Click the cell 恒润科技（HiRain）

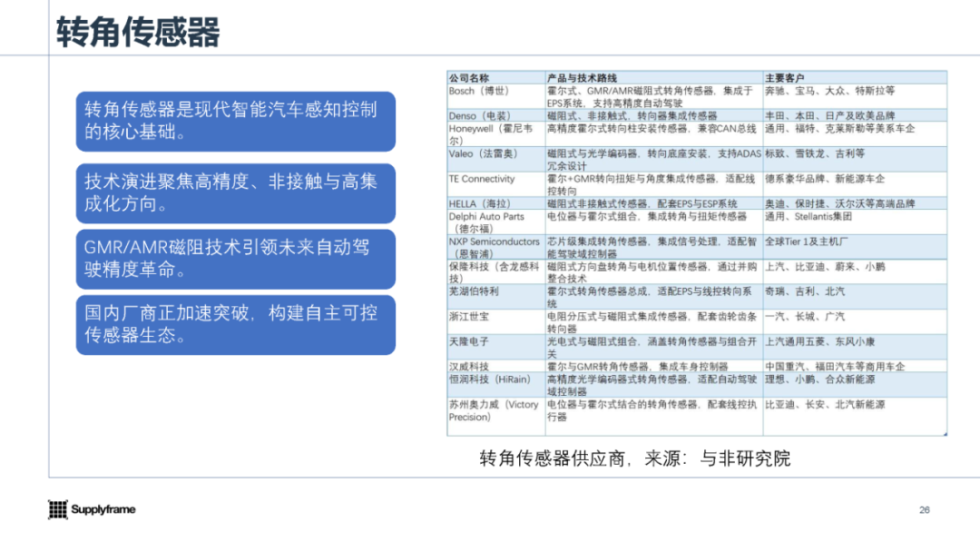(x=496, y=385)
